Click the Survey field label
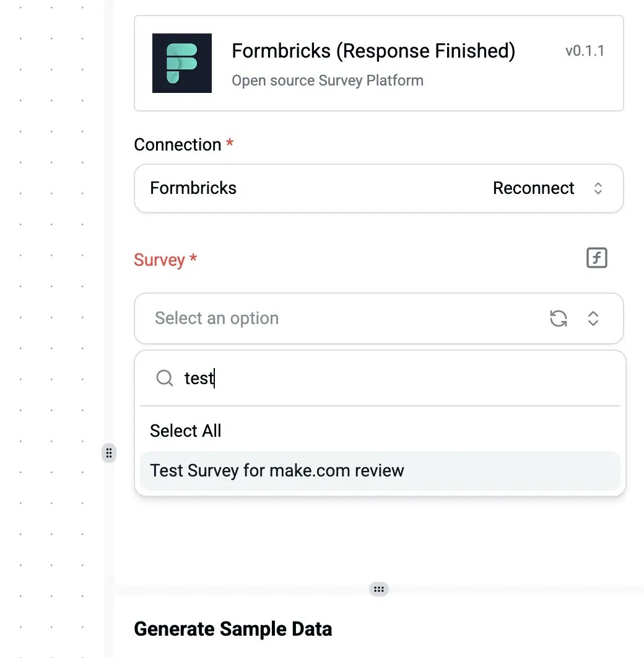The image size is (644, 658). click(165, 260)
